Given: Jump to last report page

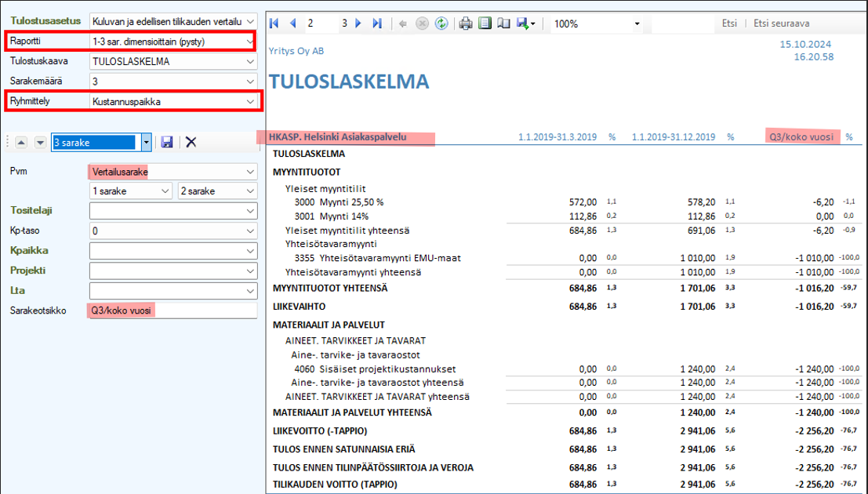Looking at the screenshot, I should pos(377,24).
